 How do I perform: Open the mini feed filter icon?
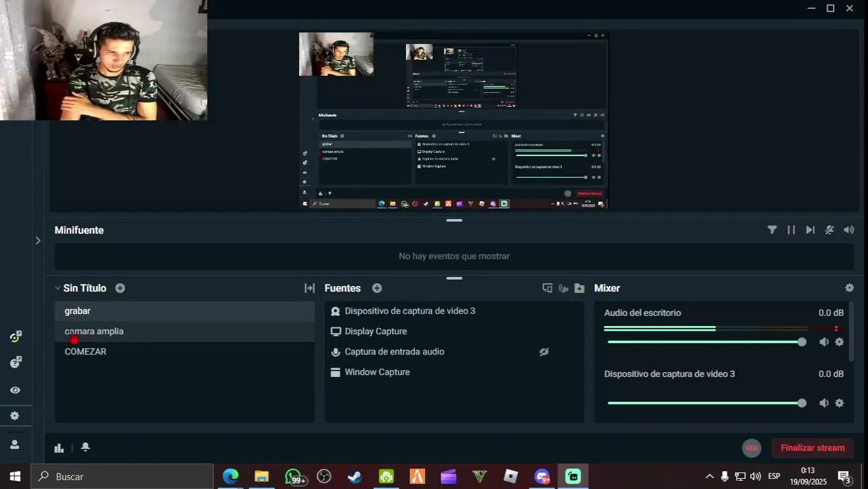pyautogui.click(x=772, y=230)
